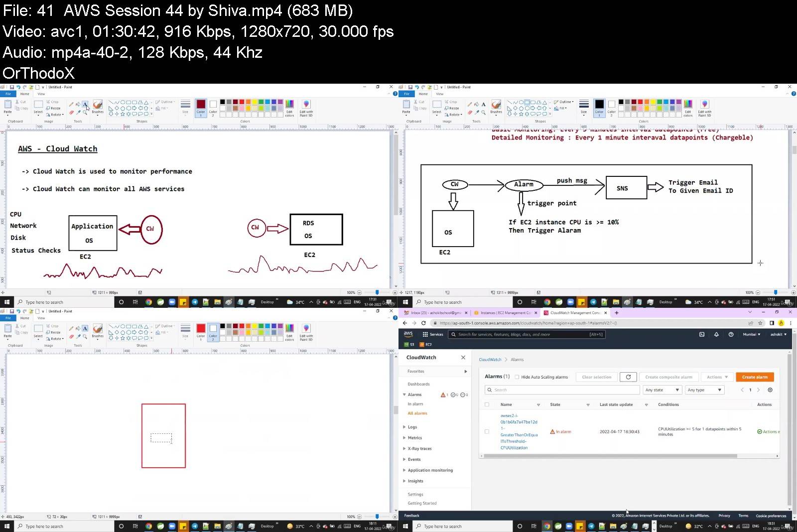Click Undo arrow in red rectangle Paint title bar
Screen dimensions: 797x532
pyautogui.click(x=18, y=311)
